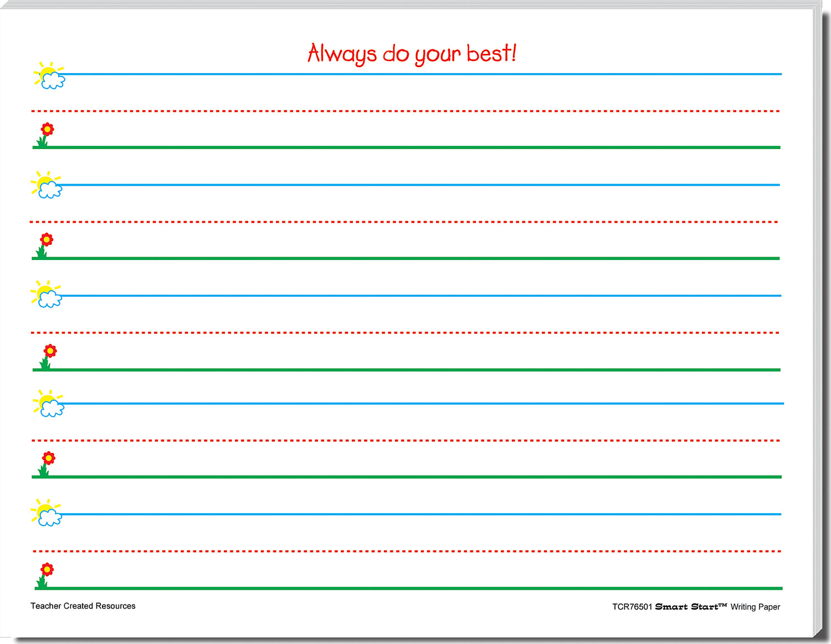Image resolution: width=831 pixels, height=644 pixels.
Task: Click the bottom red flower icon
Action: 45,575
